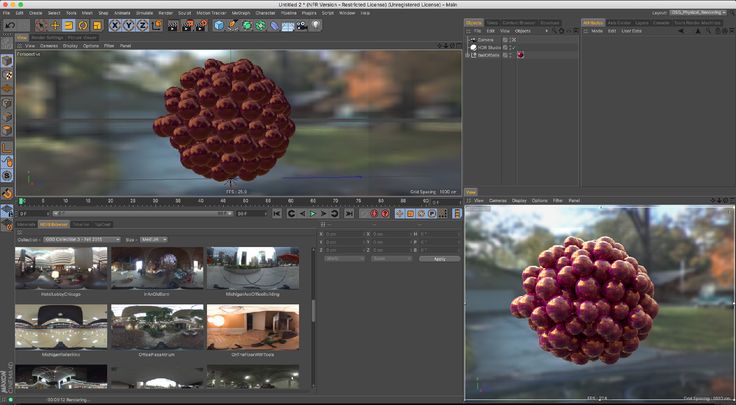Open the Collection dropdown in HDRI Browser

click(x=82, y=240)
